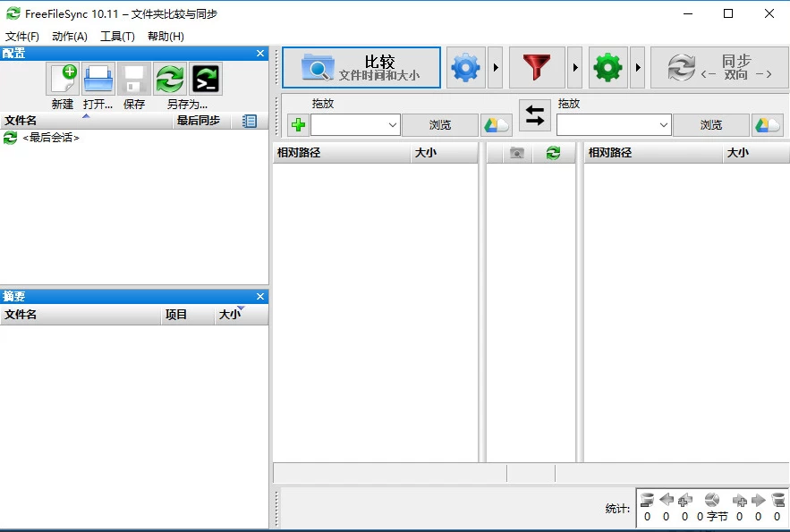Expand the left folder path dropdown

tap(393, 125)
